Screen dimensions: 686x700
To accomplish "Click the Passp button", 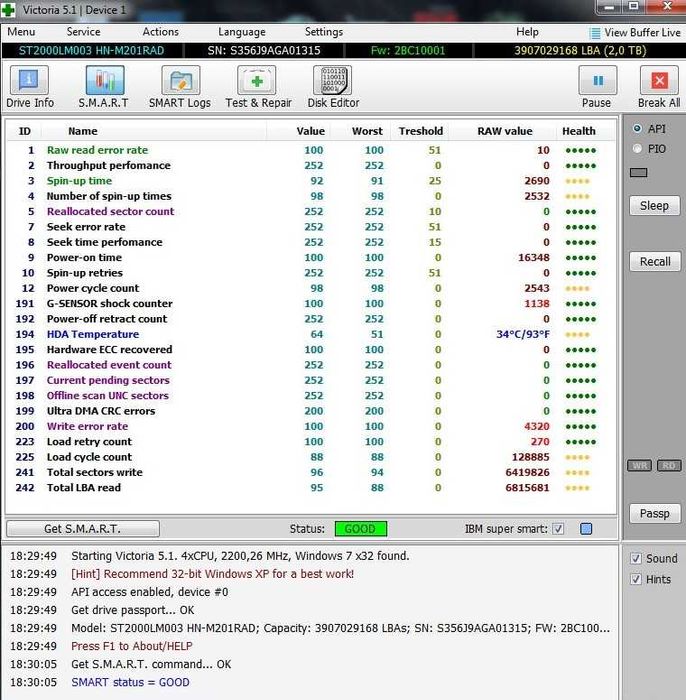I will click(655, 514).
